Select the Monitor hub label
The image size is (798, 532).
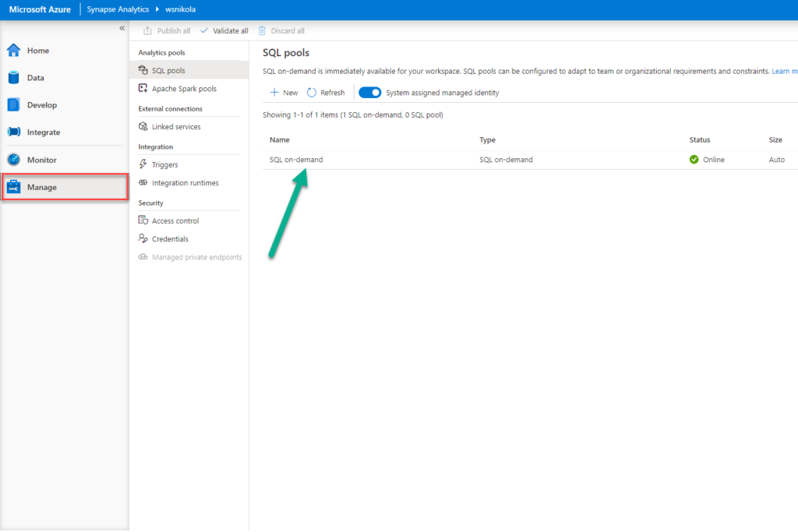click(42, 160)
